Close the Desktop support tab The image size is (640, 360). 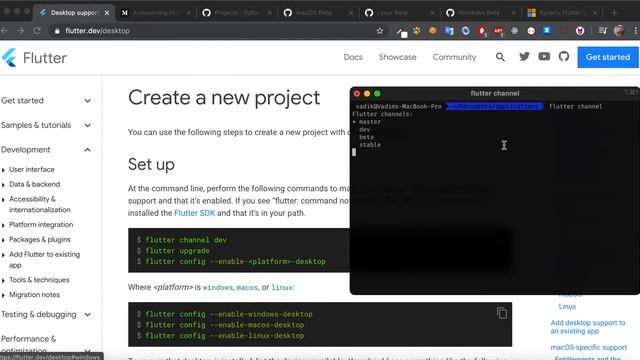[107, 13]
